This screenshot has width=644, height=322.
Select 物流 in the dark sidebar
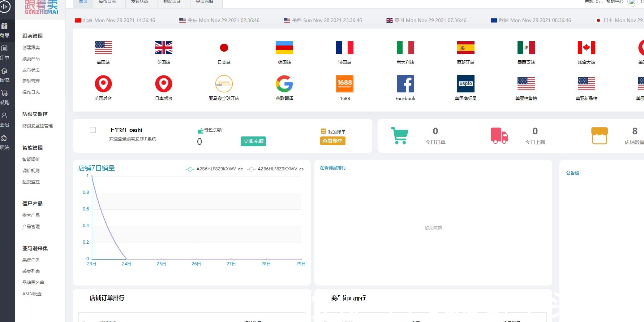point(5,75)
